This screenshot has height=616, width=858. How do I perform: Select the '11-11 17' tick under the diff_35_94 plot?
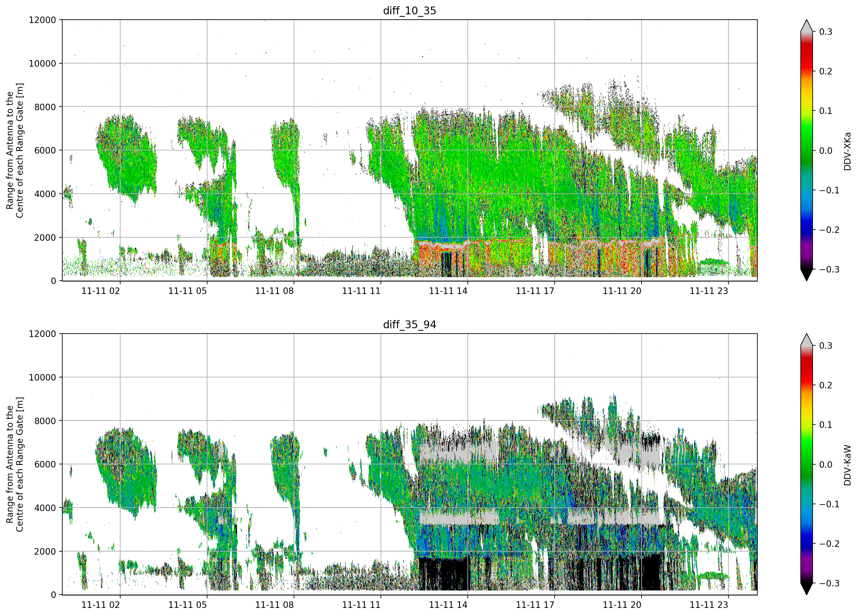pos(535,605)
